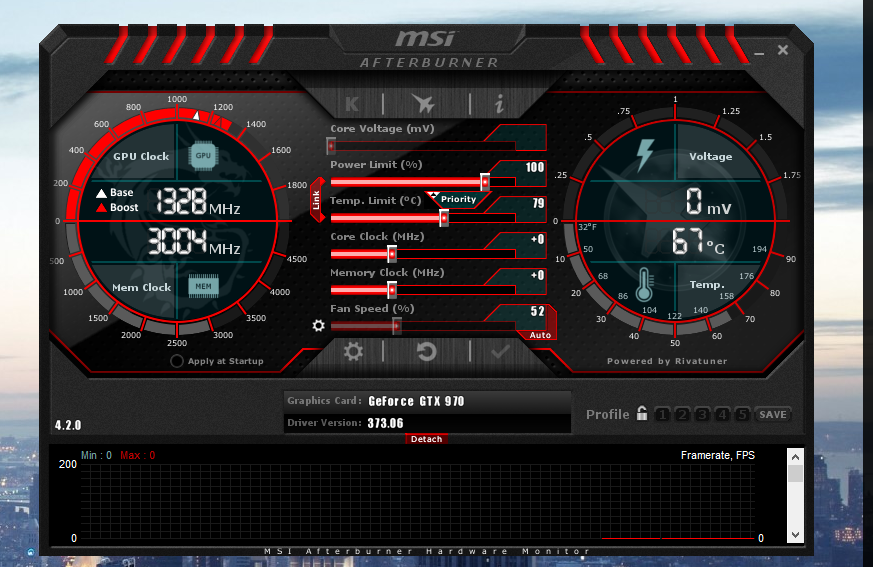Click the Powered by Rivatuner text

pos(667,361)
